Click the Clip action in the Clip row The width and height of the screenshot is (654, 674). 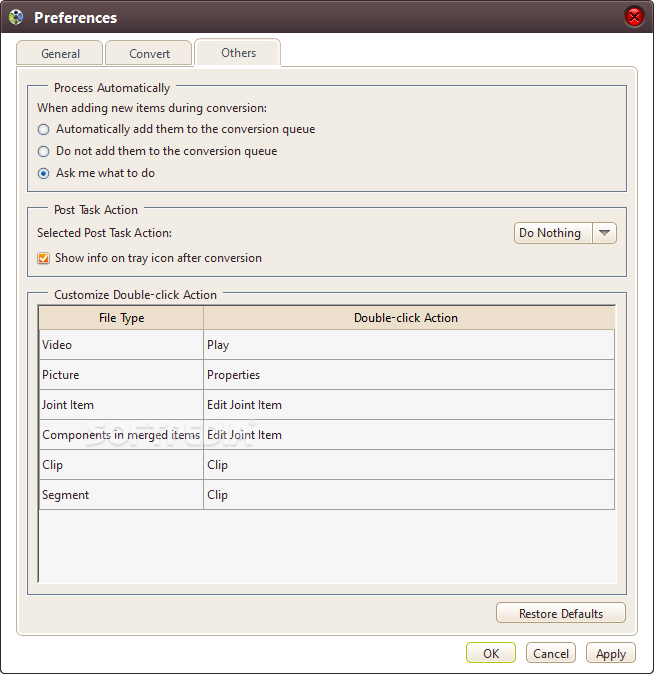409,465
